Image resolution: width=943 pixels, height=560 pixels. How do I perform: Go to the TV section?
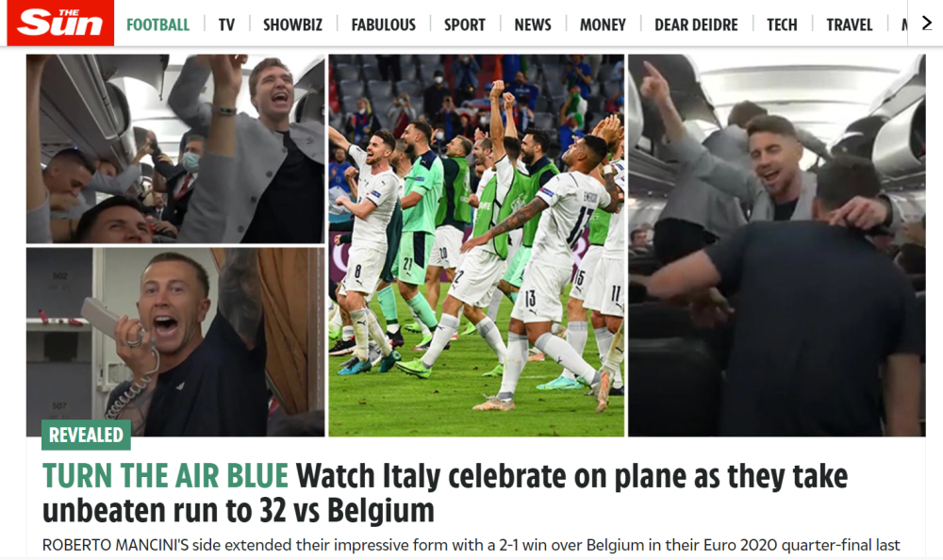click(x=226, y=25)
